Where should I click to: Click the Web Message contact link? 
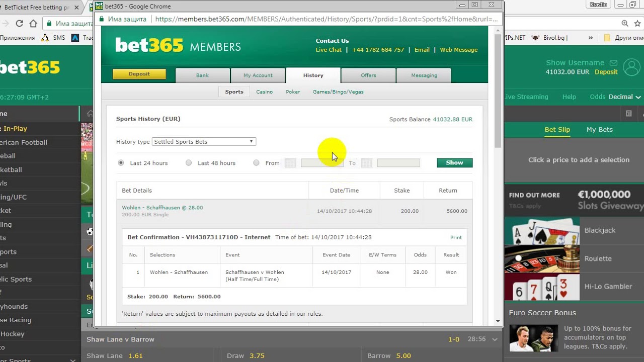(459, 50)
